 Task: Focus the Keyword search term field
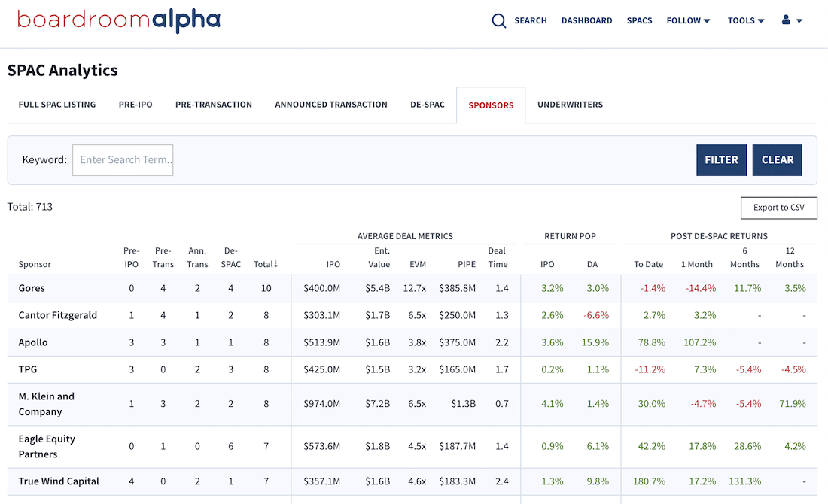click(123, 160)
